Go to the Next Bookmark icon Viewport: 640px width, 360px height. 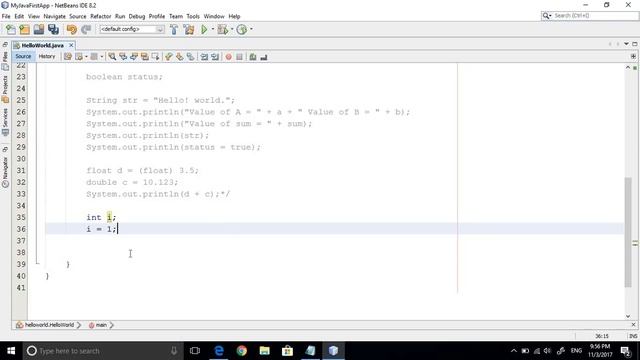[180, 57]
